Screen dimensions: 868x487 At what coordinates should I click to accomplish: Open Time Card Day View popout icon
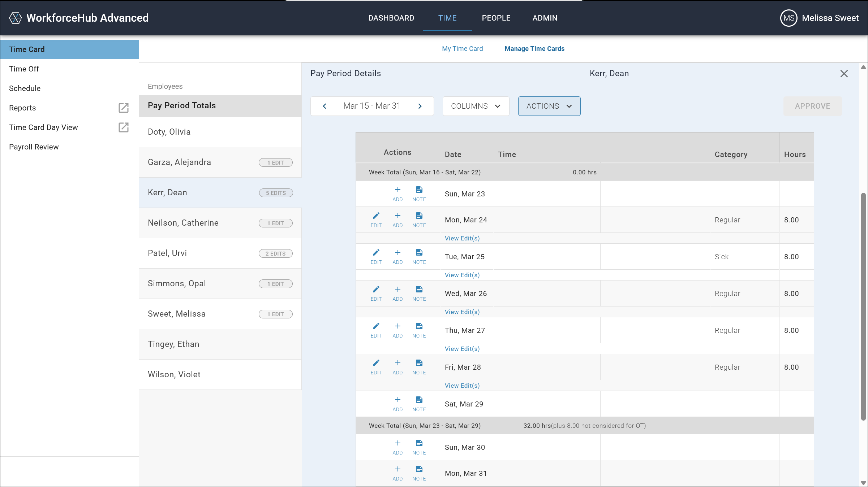124,127
